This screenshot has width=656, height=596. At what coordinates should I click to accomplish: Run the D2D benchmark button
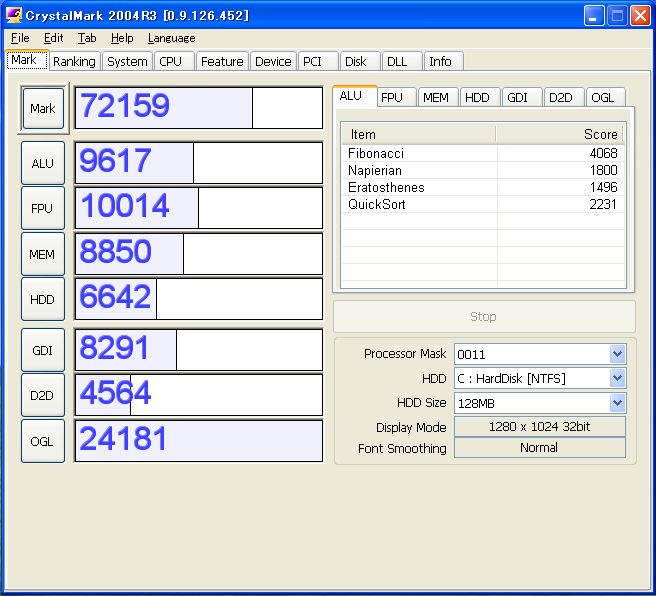point(43,395)
